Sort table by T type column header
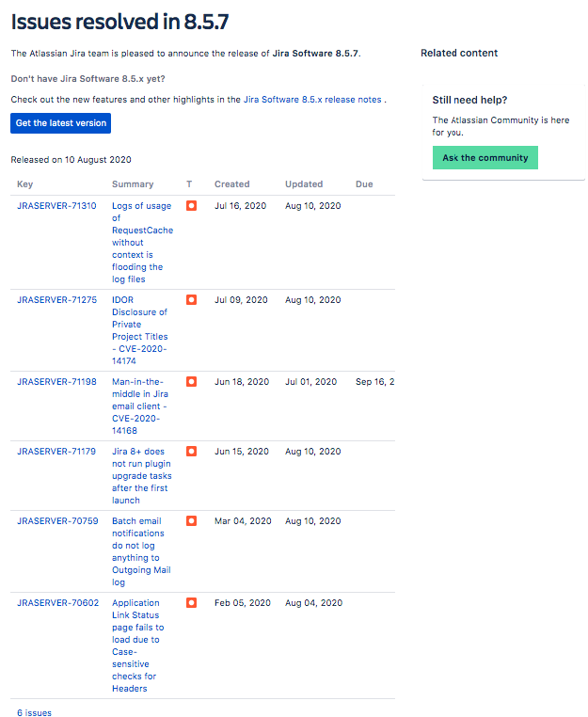588x717 pixels. tap(189, 183)
